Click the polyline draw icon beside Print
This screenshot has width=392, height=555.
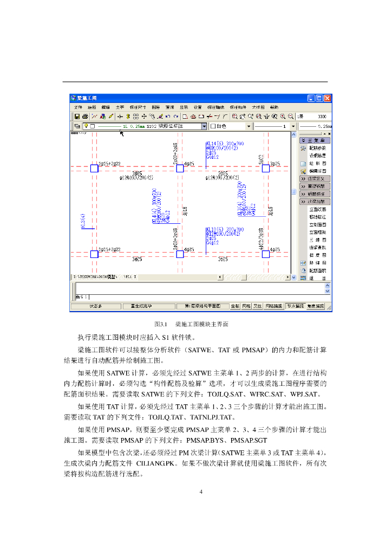tap(94, 116)
